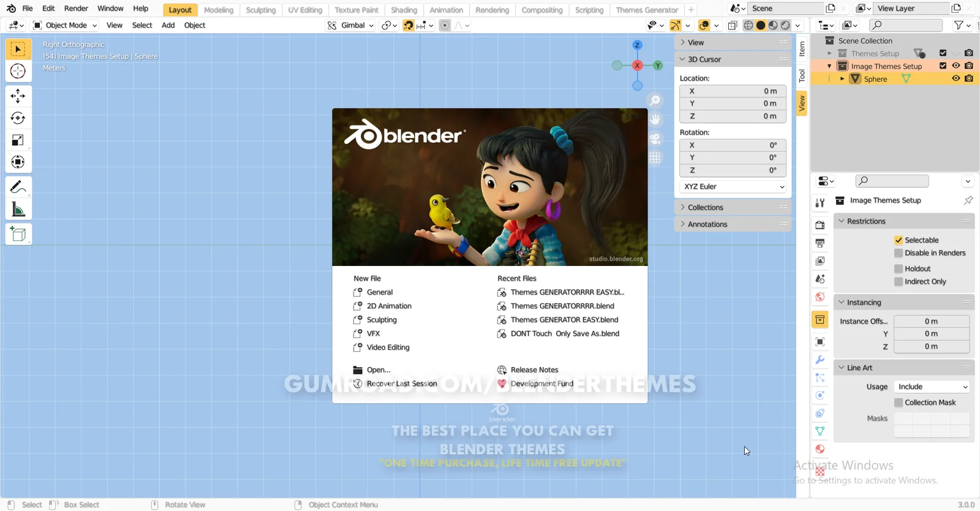
Task: Open the Tool properties tab
Action: click(820, 203)
